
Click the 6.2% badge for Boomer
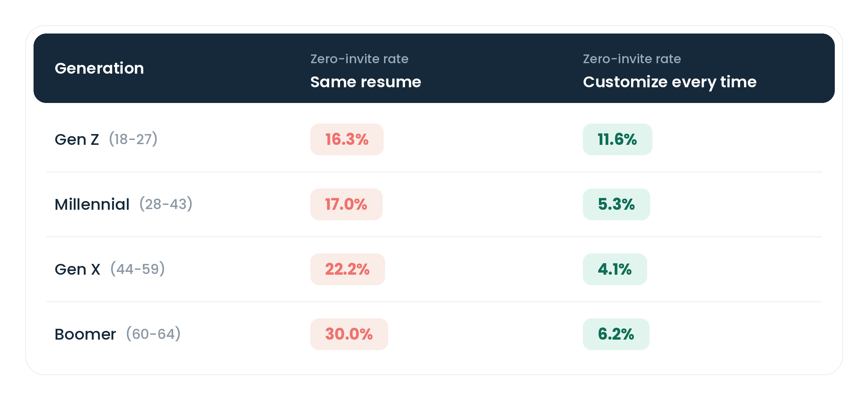point(616,334)
